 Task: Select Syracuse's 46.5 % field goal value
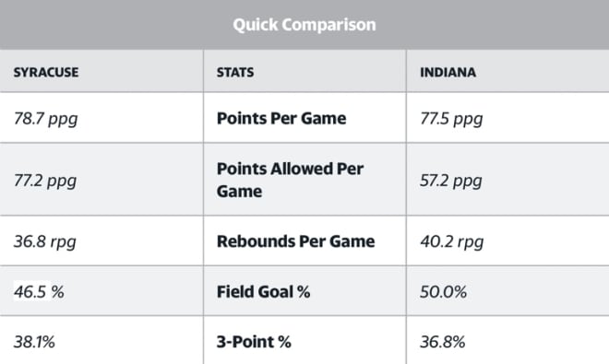pyautogui.click(x=39, y=292)
